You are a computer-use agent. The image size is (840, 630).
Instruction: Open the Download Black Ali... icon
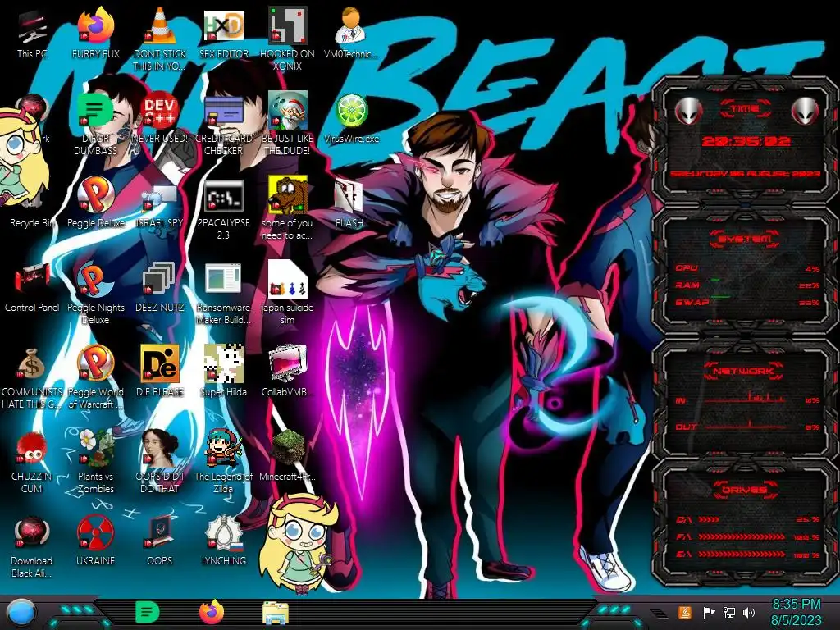(32, 533)
